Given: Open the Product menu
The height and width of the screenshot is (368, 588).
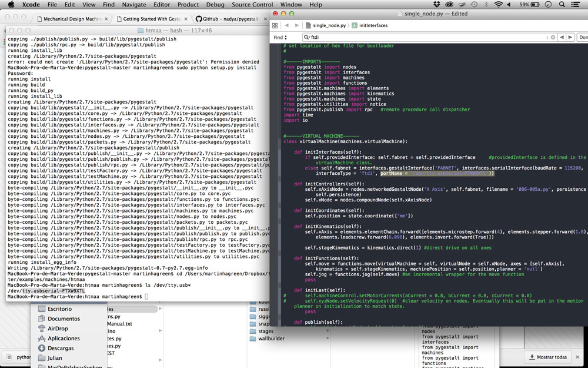Looking at the screenshot, I should tap(188, 5).
